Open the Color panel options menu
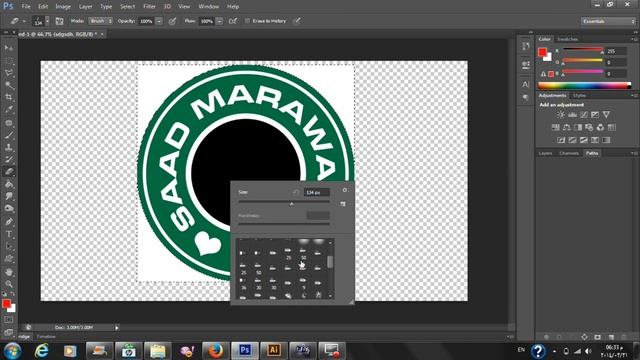 pos(634,39)
